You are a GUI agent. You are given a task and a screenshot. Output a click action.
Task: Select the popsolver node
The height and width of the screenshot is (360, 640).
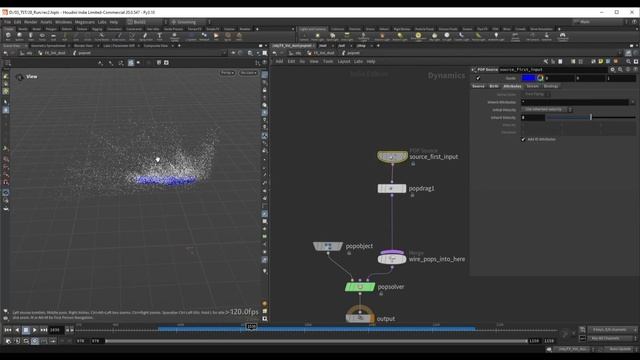[x=360, y=287]
